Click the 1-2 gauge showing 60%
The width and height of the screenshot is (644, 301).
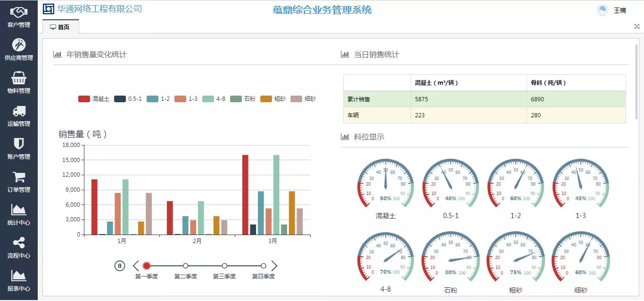pos(516,184)
